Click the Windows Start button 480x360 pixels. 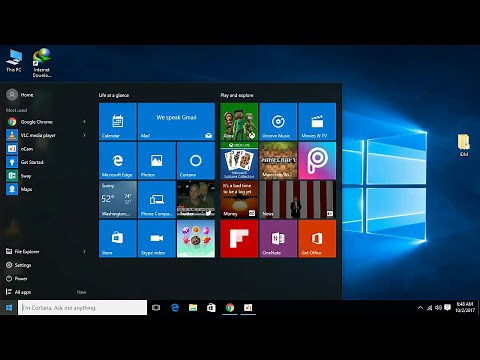(9, 307)
